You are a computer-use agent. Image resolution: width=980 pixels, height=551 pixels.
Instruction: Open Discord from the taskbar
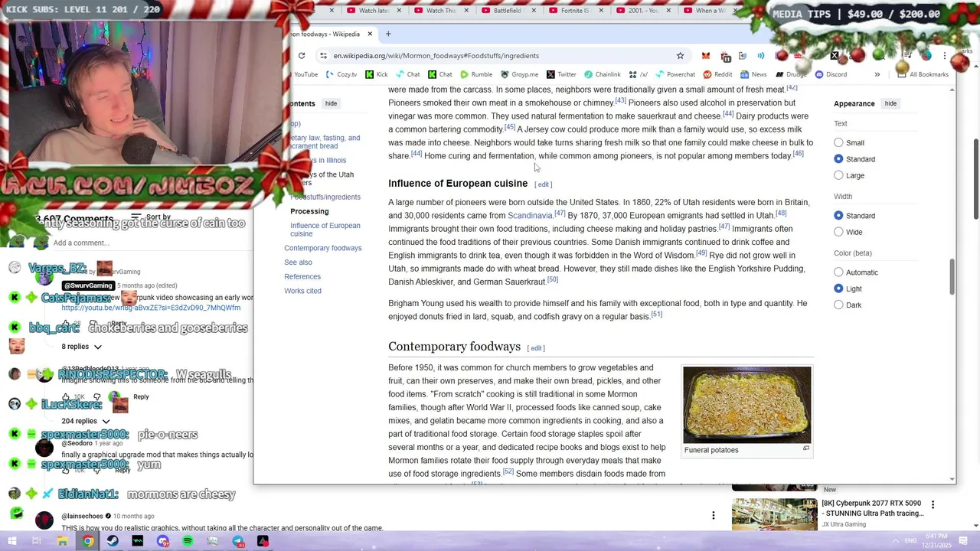[x=163, y=541]
